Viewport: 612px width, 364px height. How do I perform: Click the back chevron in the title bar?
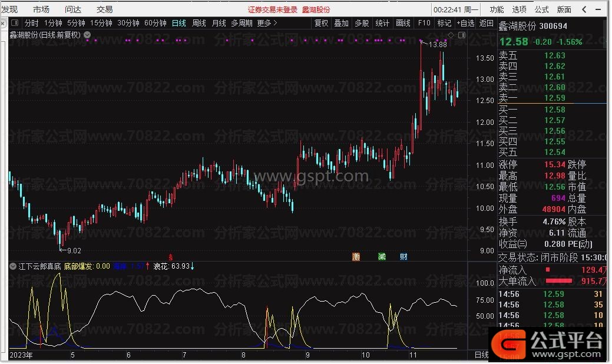point(584,9)
